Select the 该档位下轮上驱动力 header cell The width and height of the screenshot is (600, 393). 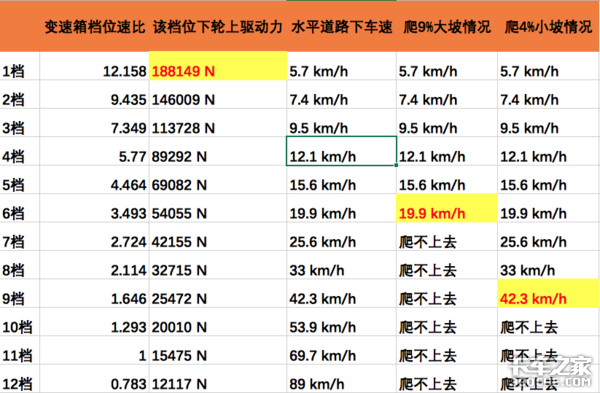[218, 27]
